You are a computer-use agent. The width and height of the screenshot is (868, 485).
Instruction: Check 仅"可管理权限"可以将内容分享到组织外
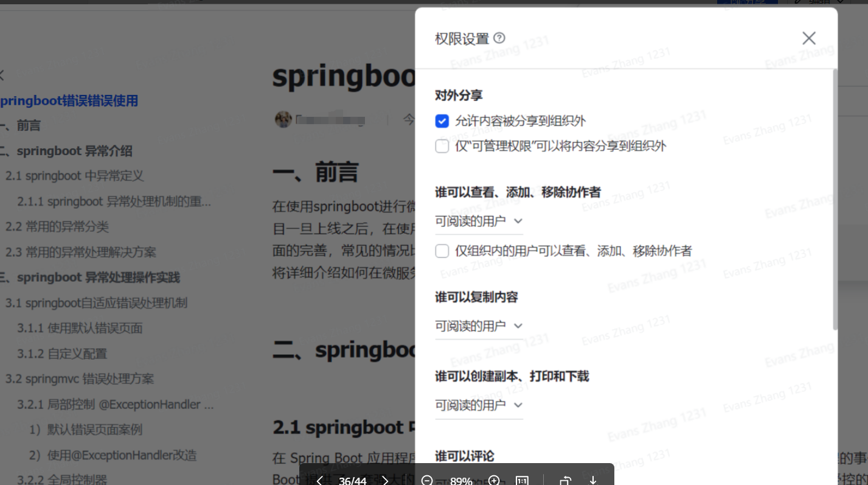click(442, 146)
